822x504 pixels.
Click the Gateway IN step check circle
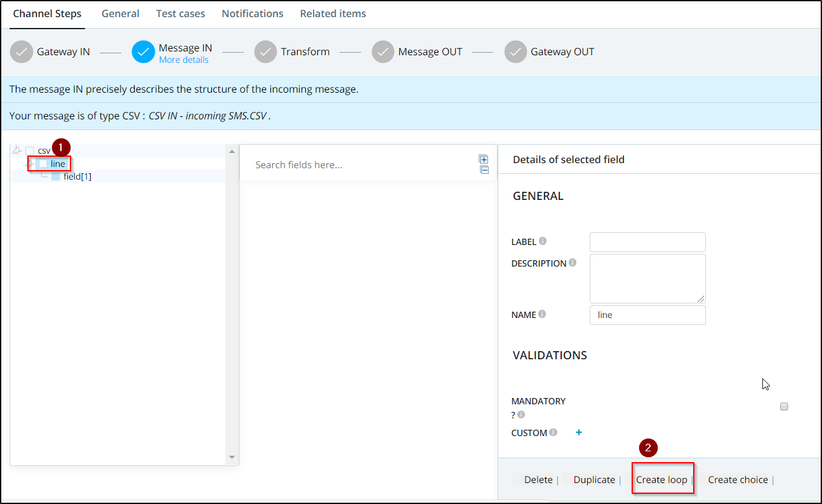coord(22,52)
